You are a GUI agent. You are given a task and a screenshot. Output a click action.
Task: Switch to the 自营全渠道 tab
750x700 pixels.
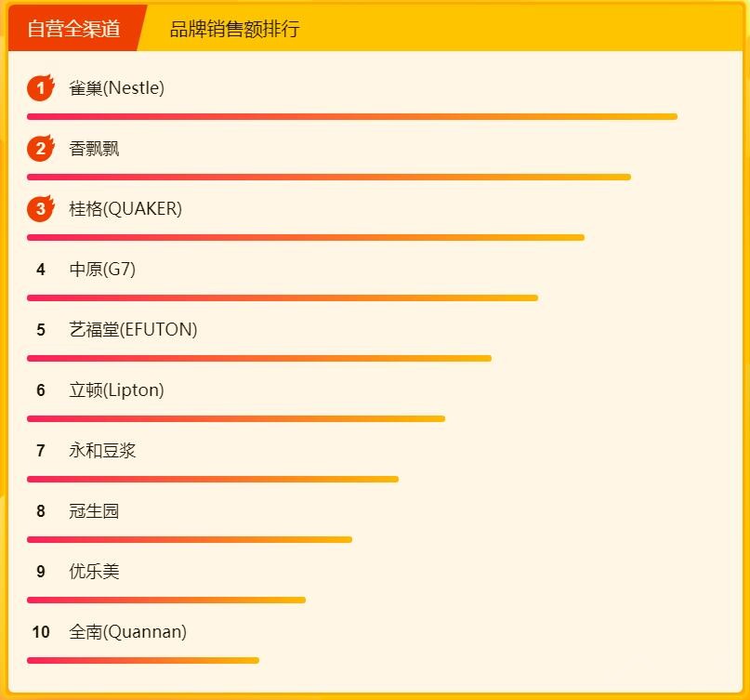pyautogui.click(x=74, y=29)
